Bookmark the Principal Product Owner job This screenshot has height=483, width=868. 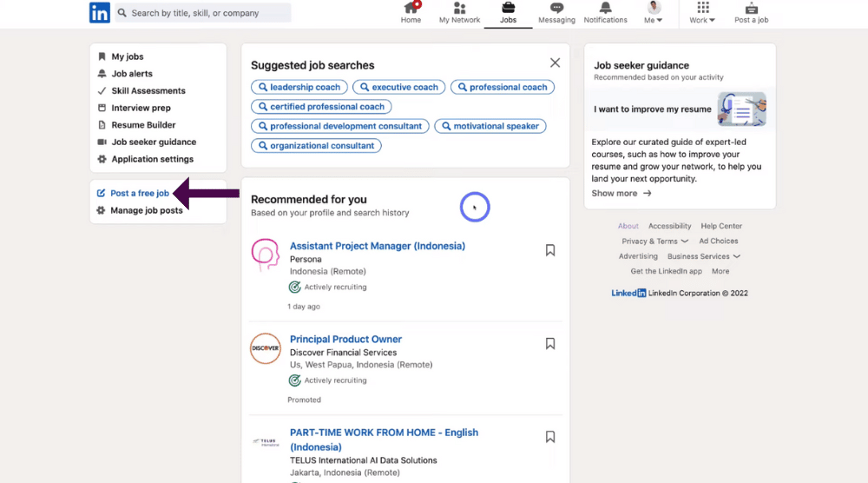pyautogui.click(x=550, y=343)
